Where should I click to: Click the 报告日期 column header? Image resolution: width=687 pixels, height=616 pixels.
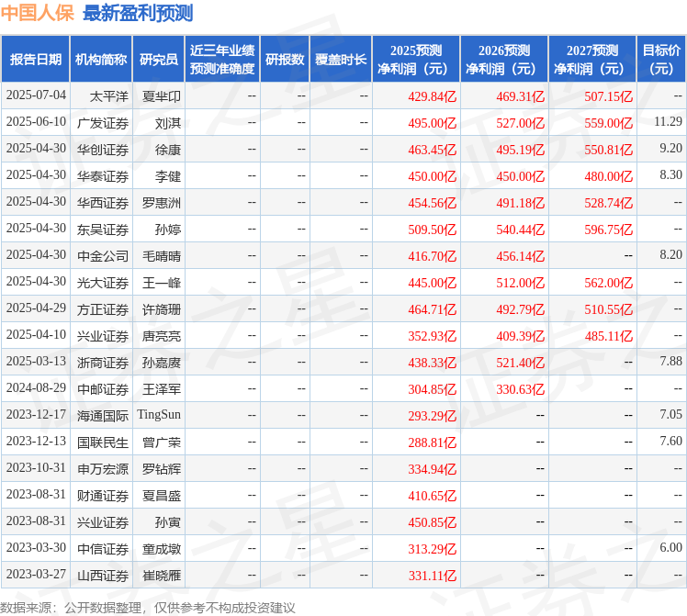(36, 59)
